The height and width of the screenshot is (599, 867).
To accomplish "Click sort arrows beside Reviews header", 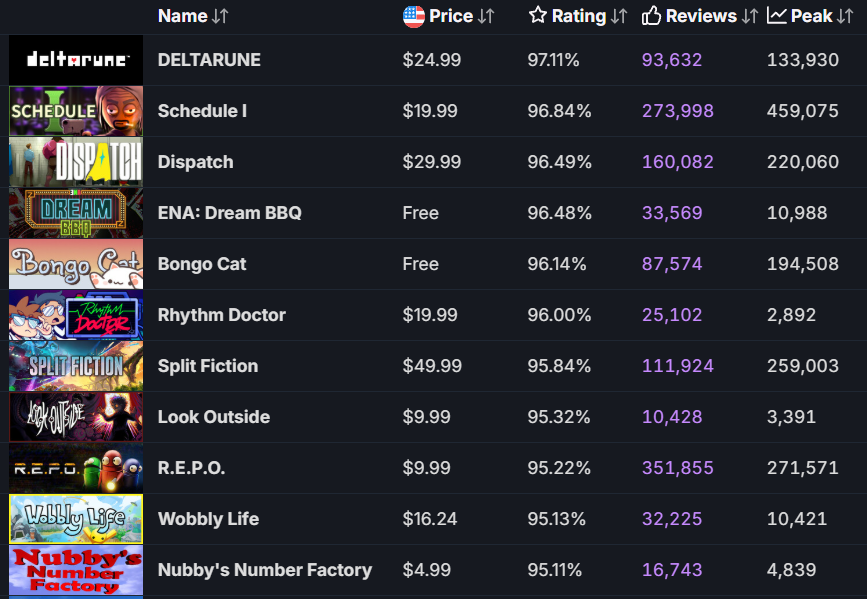I will [749, 16].
